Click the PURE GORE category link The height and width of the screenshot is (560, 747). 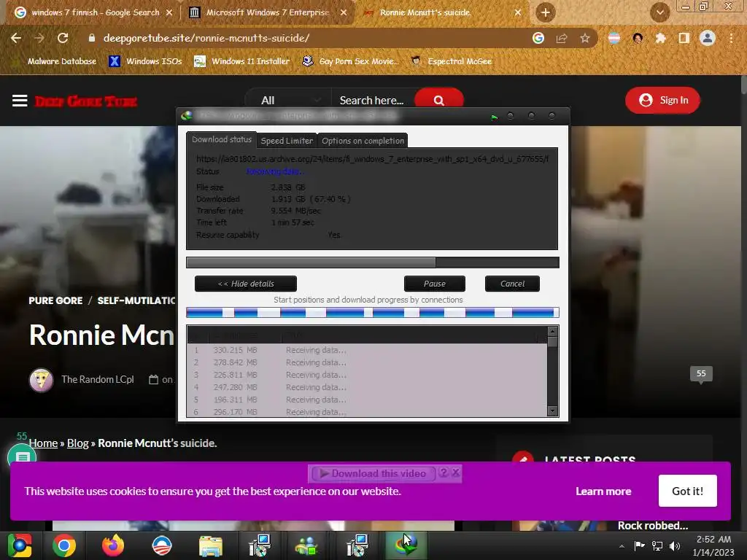(x=55, y=300)
